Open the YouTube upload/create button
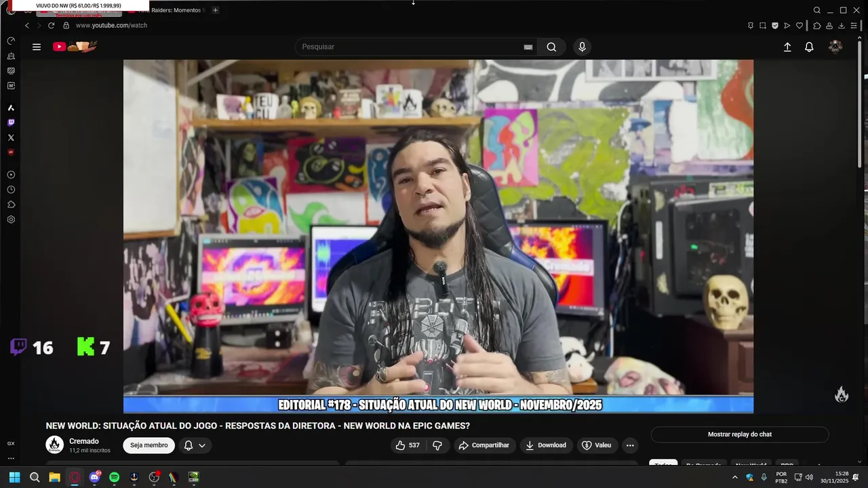The height and width of the screenshot is (488, 868). [x=787, y=47]
